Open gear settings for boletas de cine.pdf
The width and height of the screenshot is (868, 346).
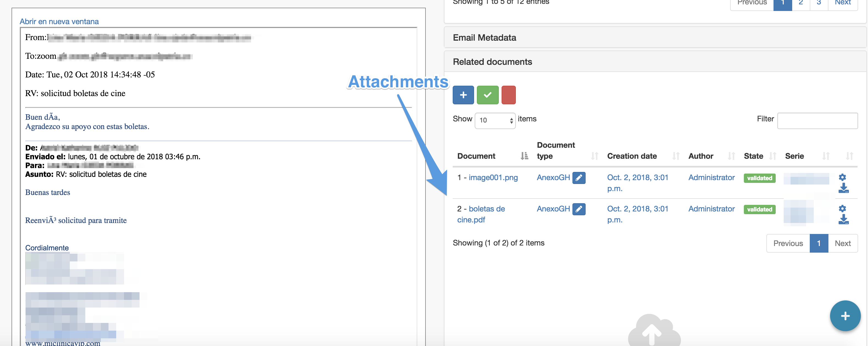(842, 208)
